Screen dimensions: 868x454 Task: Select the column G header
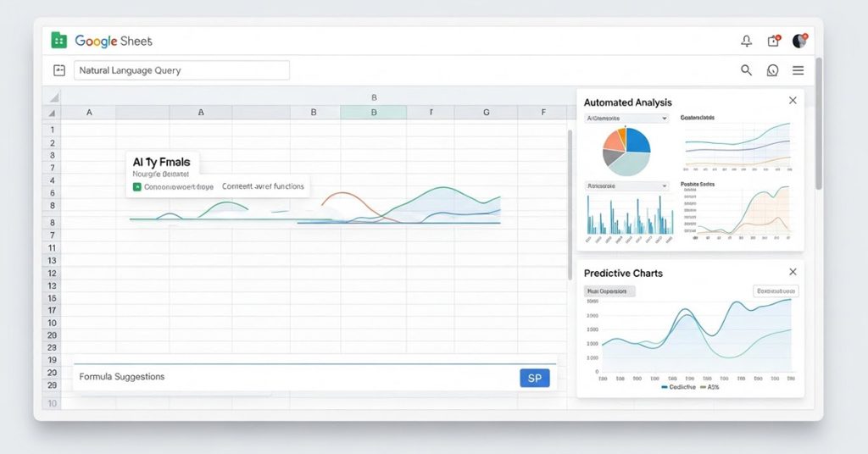click(x=486, y=113)
